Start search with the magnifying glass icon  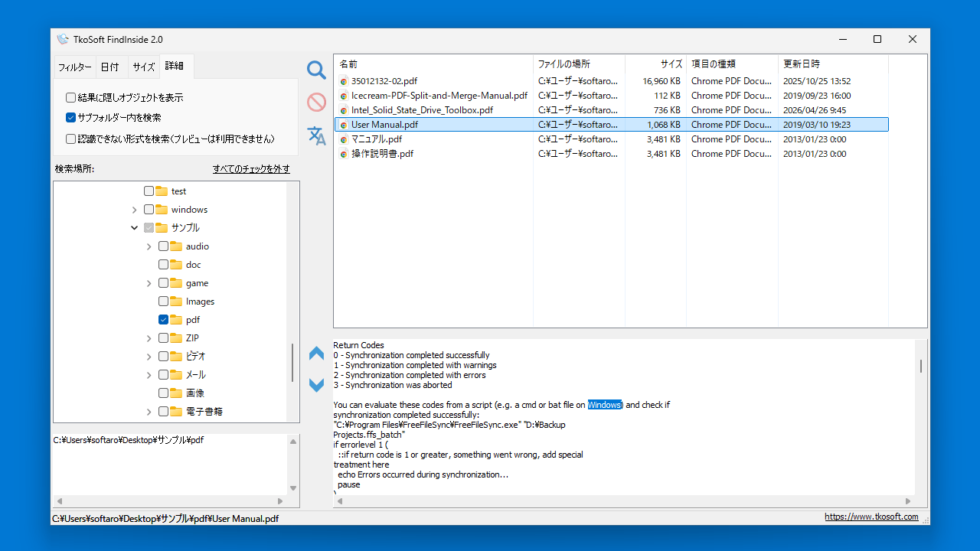[x=316, y=70]
